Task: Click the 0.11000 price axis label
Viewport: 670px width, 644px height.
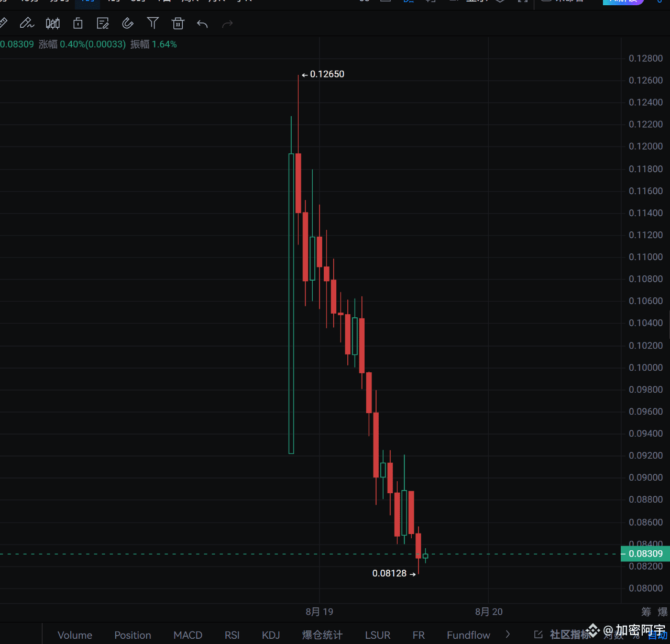Action: (645, 257)
